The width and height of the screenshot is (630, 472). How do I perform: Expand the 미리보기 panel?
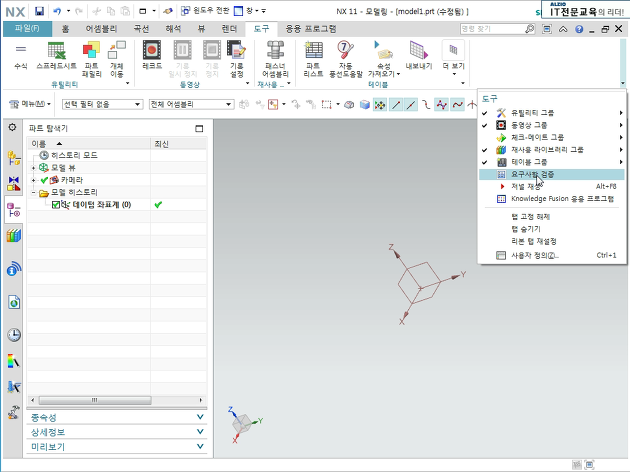(117, 447)
